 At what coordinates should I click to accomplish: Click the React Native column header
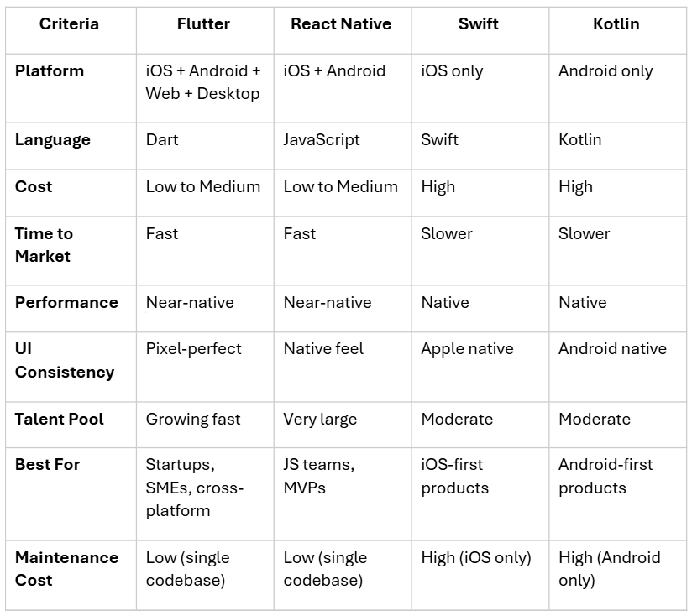coord(341,24)
